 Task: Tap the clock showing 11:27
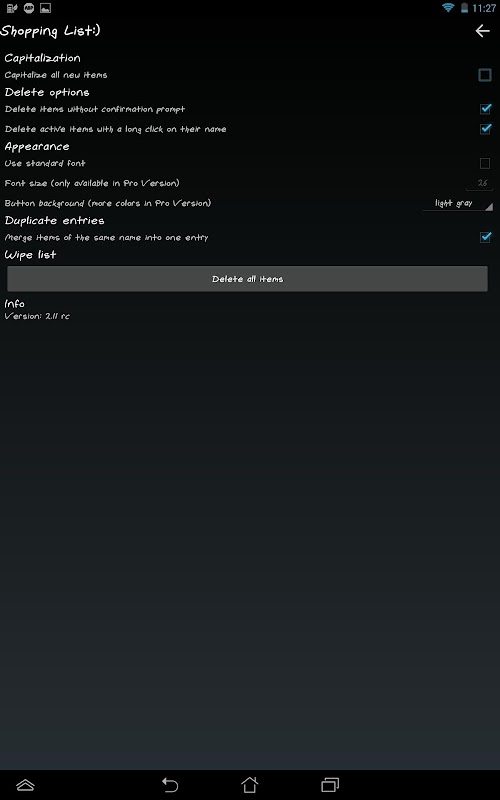coord(484,8)
